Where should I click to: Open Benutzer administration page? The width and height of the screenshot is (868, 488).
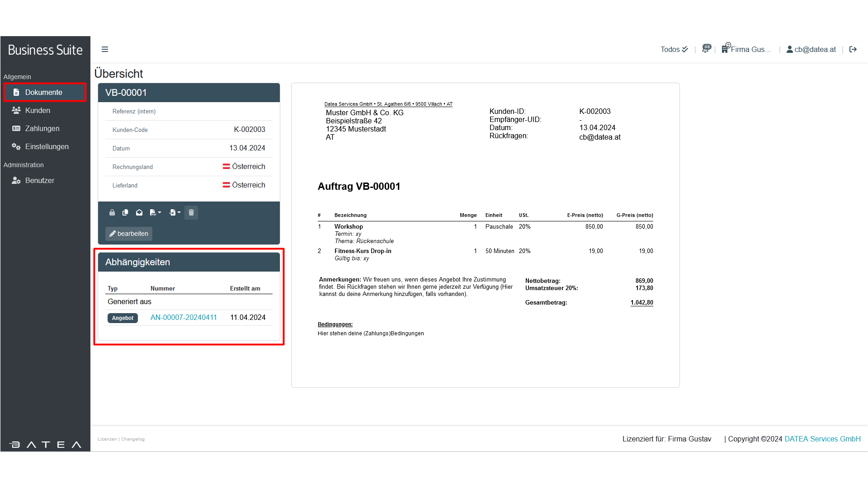click(39, 180)
